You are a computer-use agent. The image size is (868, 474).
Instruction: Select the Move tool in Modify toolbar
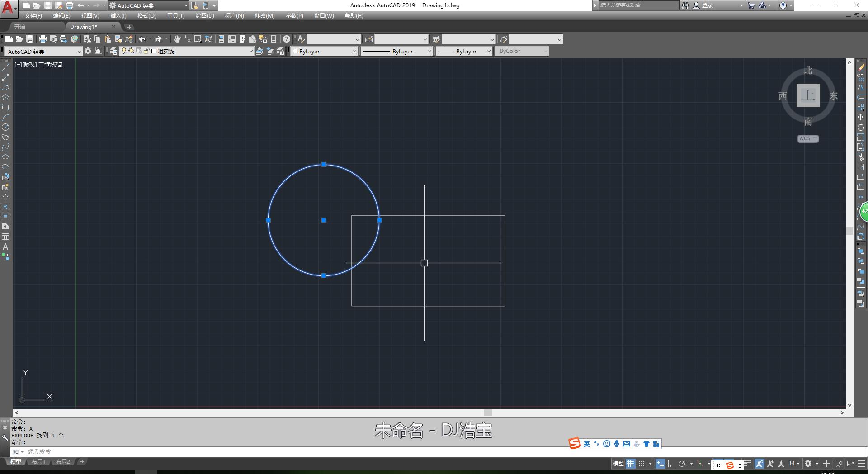click(x=860, y=117)
